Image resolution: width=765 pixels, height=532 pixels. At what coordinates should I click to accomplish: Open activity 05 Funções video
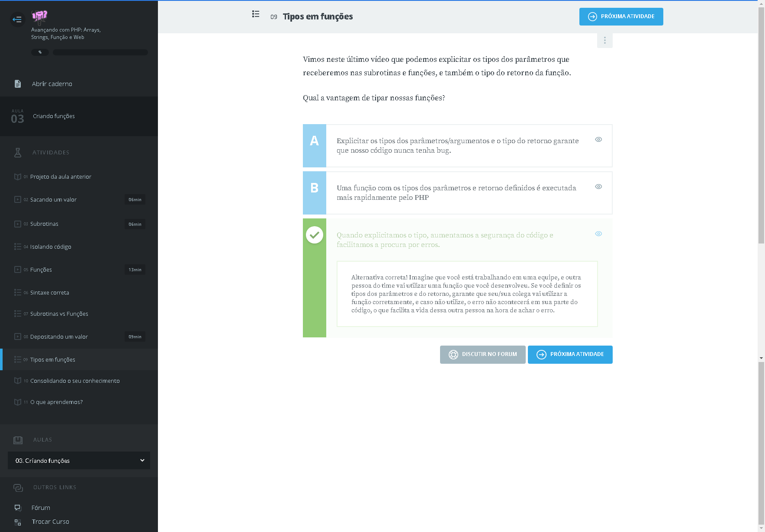41,269
